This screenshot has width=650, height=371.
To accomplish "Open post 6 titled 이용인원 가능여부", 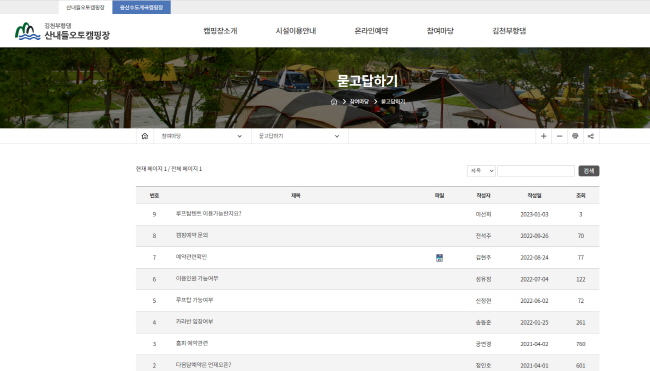I will coord(196,279).
